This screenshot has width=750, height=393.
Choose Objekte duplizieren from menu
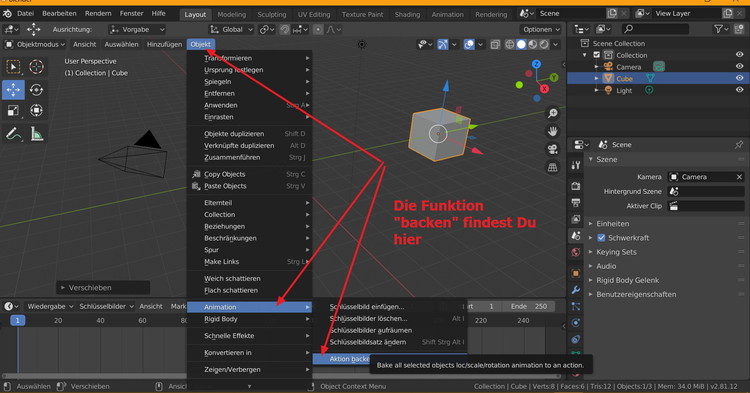[x=249, y=134]
